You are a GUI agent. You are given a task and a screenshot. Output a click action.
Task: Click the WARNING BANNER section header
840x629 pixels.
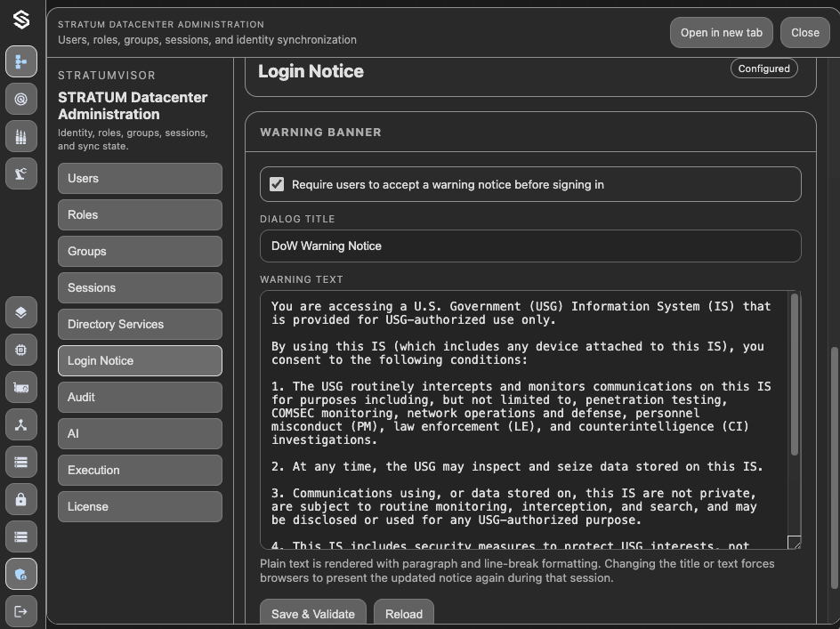click(320, 133)
